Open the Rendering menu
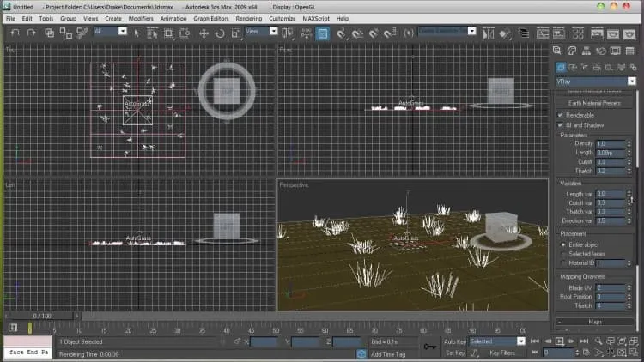Image resolution: width=644 pixels, height=362 pixels. [248, 19]
